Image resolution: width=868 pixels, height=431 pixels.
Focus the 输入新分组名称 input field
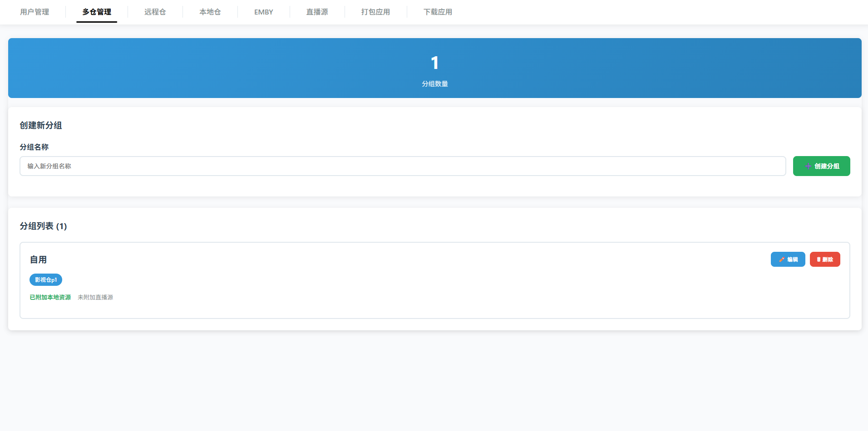click(x=402, y=166)
